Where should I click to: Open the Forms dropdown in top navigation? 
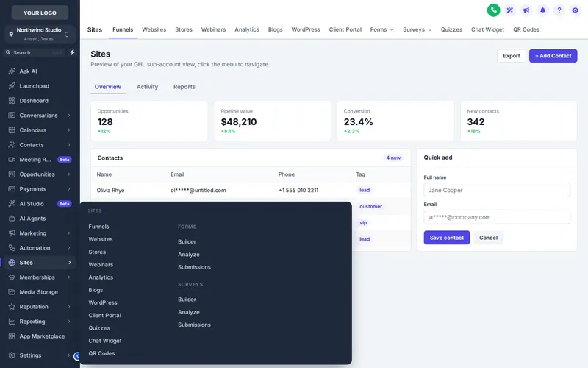(x=381, y=29)
